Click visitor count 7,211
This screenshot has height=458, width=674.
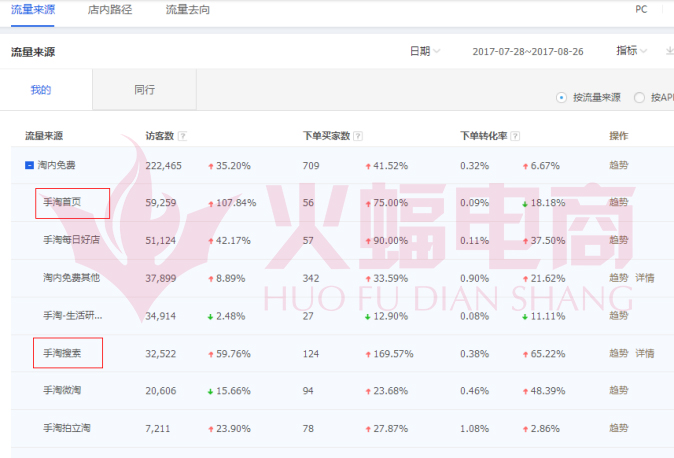coord(158,429)
